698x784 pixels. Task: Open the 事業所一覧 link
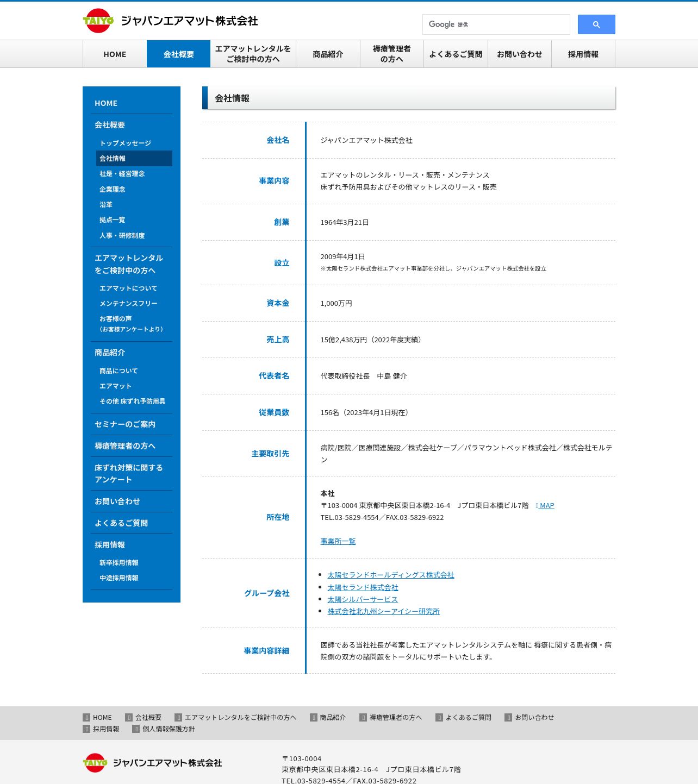(338, 542)
